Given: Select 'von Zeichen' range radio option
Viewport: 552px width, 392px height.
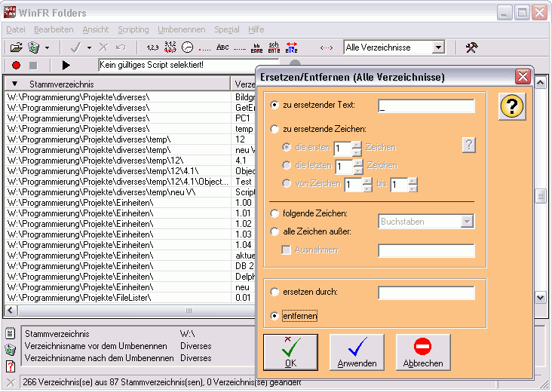Looking at the screenshot, I should point(287,183).
